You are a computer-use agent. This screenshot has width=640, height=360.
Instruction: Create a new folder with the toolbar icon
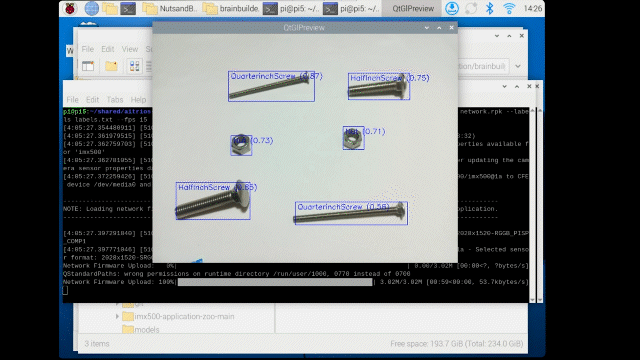pyautogui.click(x=111, y=66)
